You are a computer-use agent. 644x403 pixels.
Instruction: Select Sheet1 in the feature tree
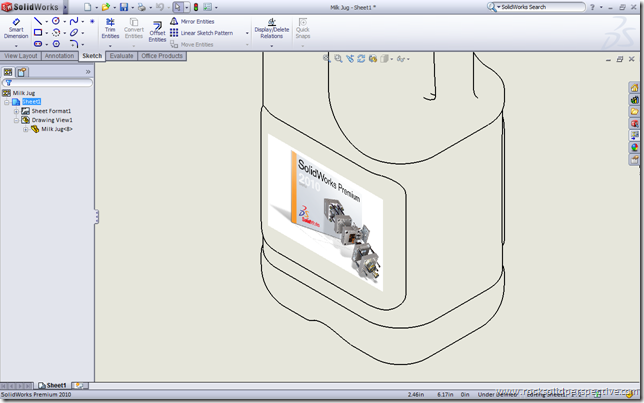[31, 101]
